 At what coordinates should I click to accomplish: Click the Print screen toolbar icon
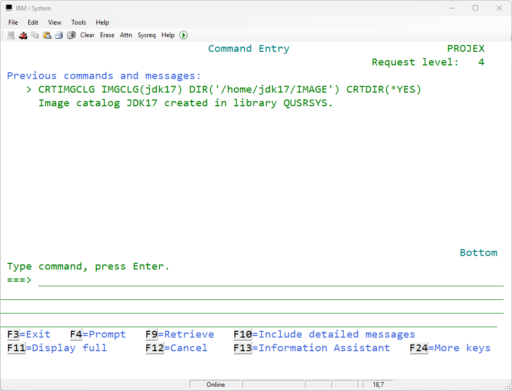tap(59, 35)
